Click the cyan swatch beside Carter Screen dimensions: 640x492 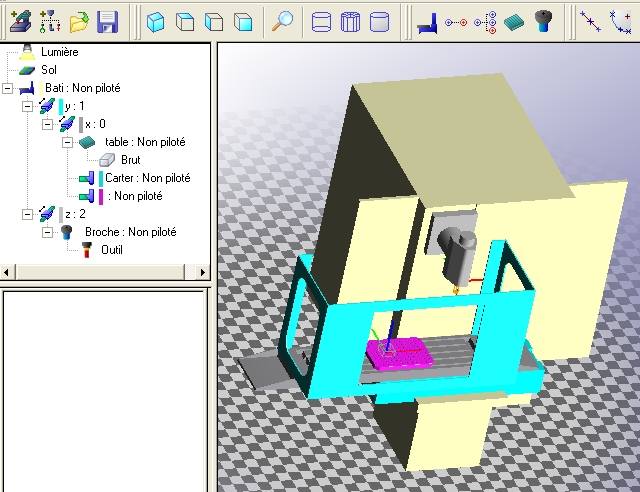pyautogui.click(x=101, y=178)
